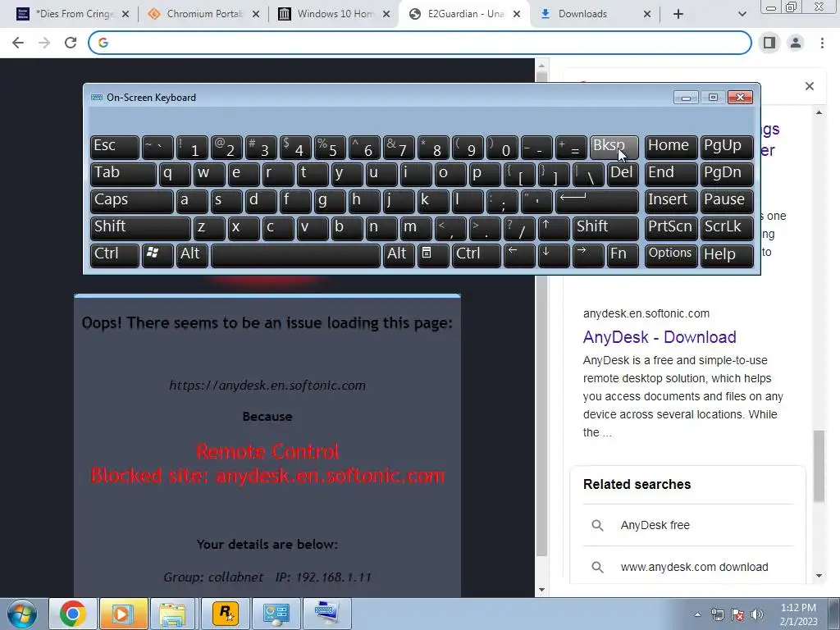This screenshot has height=630, width=840.
Task: Click the blocked URL https://anydesk.en.softonic.com text
Action: click(x=267, y=386)
